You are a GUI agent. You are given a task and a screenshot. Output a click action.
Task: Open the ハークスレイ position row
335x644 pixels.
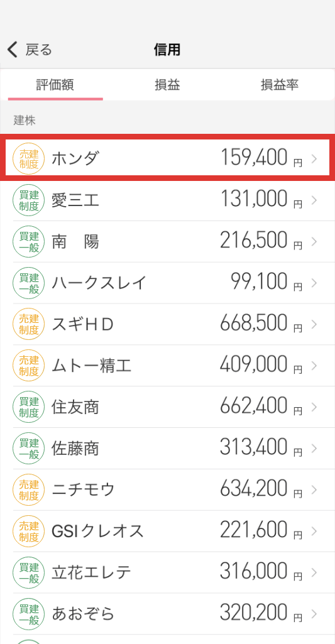coord(167,283)
